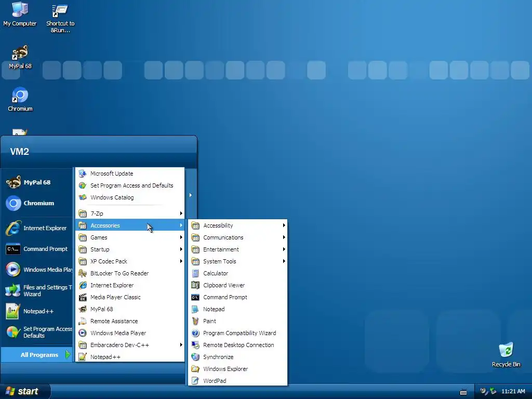Expand the Games submenu
This screenshot has height=399, width=532.
(130, 237)
